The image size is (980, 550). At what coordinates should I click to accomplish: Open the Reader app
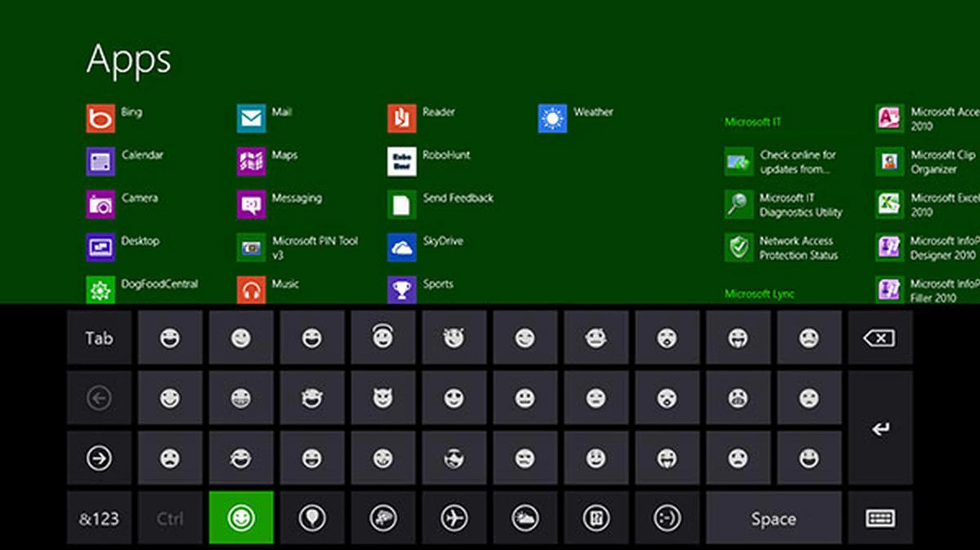[402, 118]
